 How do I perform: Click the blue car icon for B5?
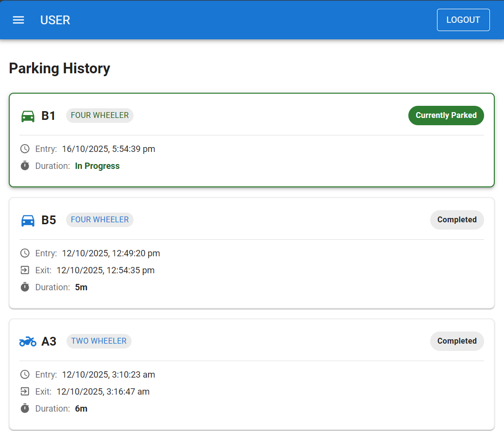point(28,220)
